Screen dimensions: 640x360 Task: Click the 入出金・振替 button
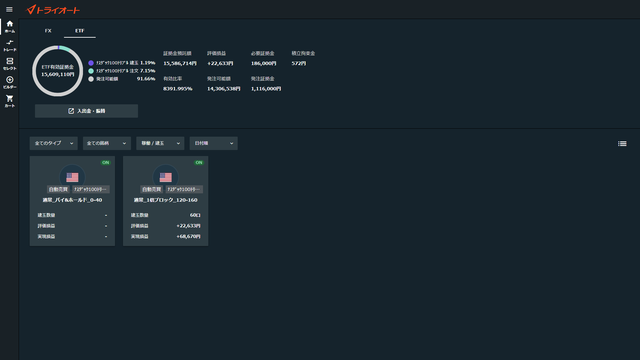86,111
